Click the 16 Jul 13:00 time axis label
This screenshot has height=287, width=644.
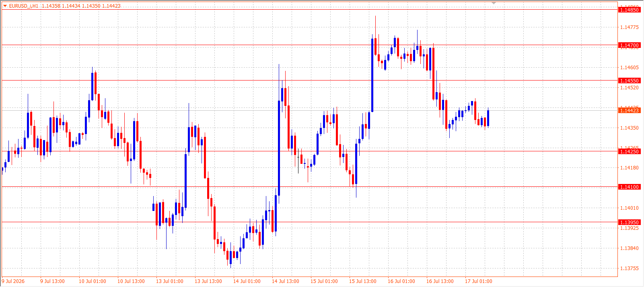click(440, 281)
